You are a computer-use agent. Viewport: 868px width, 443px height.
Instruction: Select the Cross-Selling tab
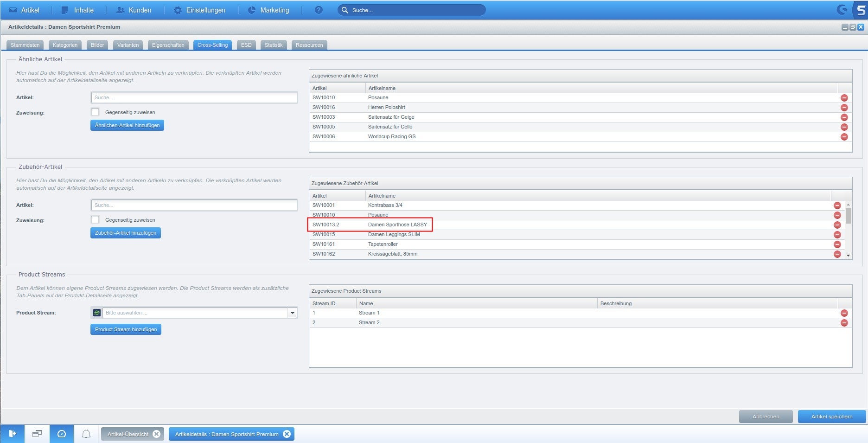click(x=212, y=45)
